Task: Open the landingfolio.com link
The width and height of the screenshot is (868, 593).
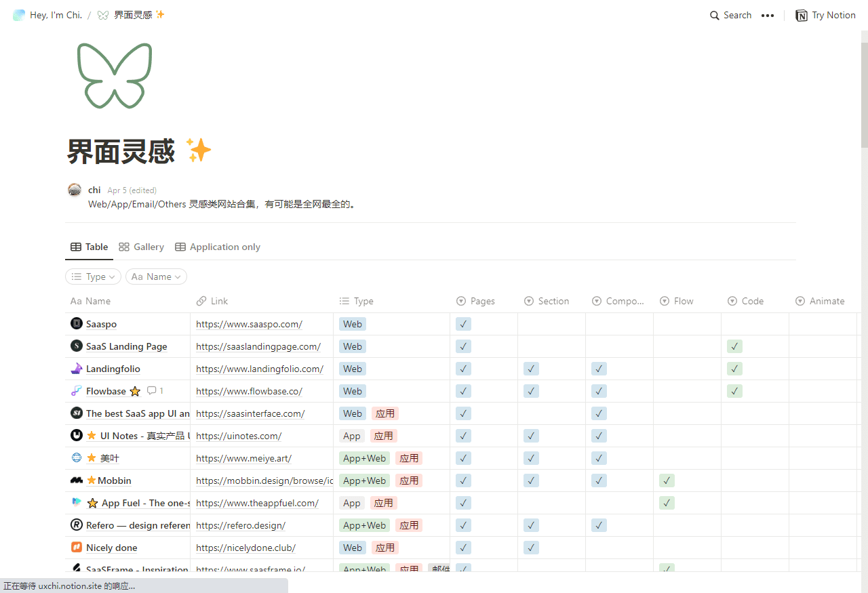Action: 258,369
